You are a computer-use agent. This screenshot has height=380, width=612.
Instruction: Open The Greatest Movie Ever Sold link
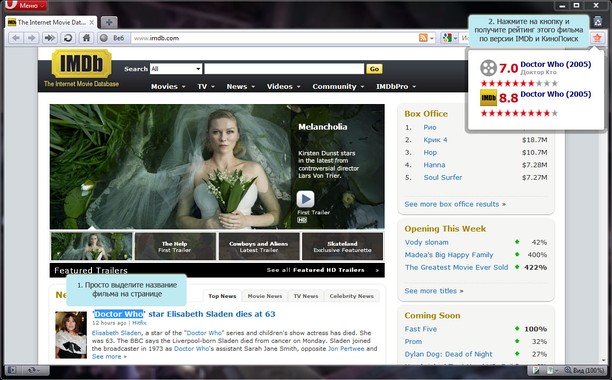(x=456, y=267)
